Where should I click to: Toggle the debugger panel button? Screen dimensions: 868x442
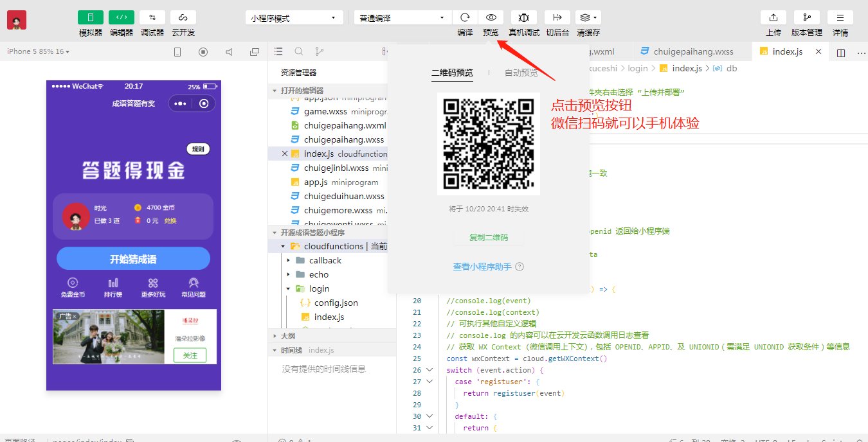[152, 17]
